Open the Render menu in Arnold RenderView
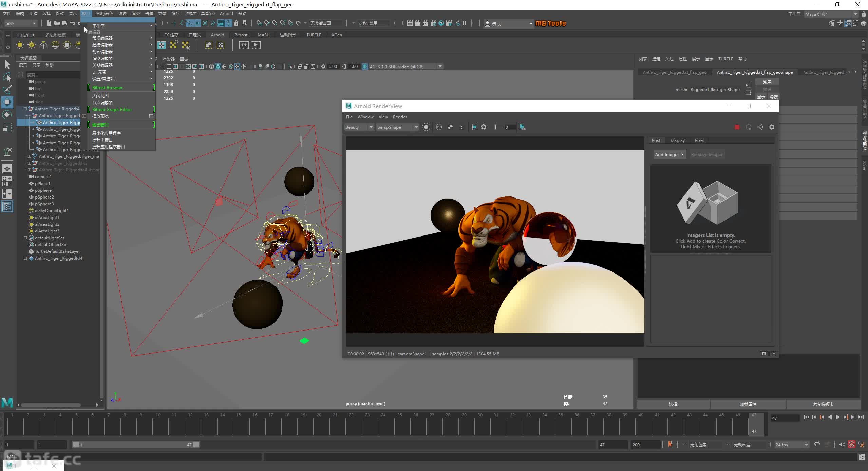Viewport: 868px width, 471px height. (x=400, y=117)
